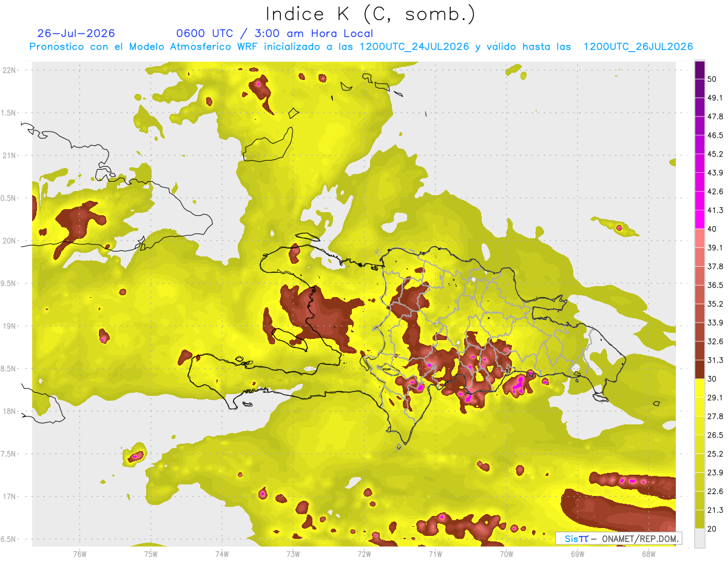Click the '27.8' value on the color scale
This screenshot has width=728, height=562.
pyautogui.click(x=715, y=416)
